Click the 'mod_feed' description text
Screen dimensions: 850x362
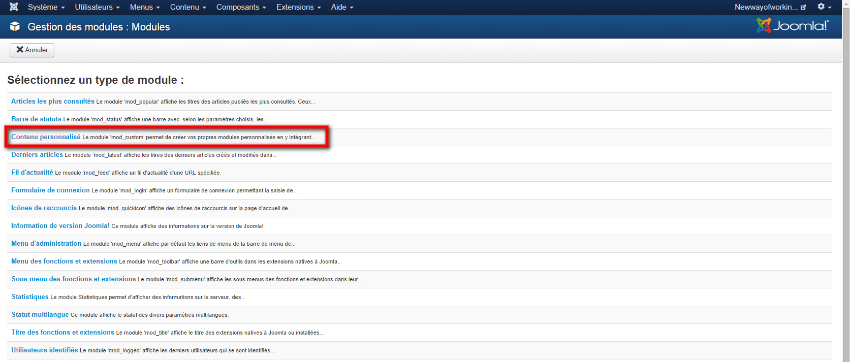pos(138,173)
